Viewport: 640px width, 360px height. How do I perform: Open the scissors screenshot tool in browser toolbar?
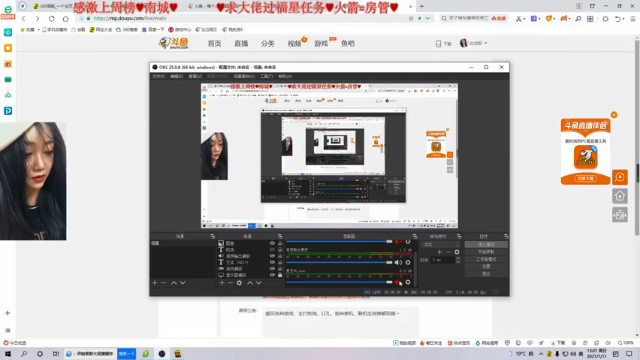pyautogui.click(x=518, y=19)
